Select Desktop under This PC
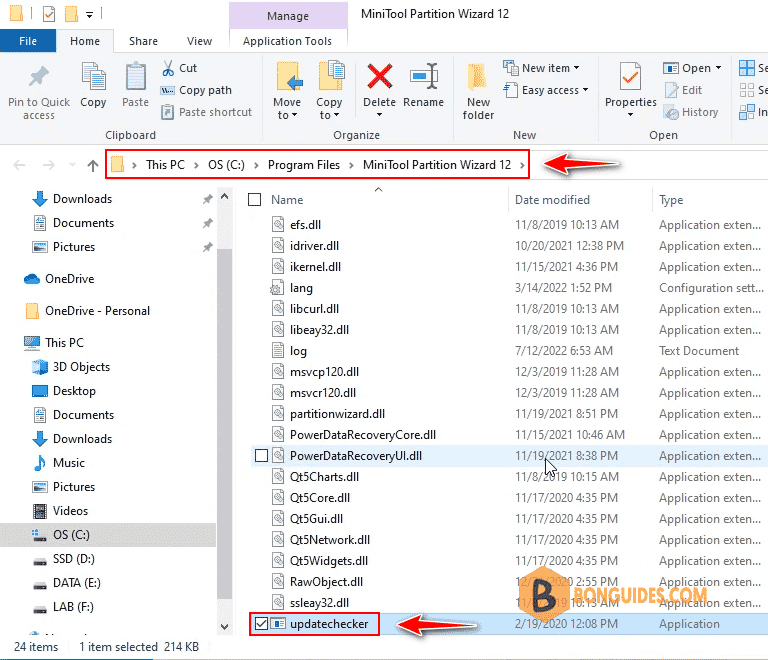The image size is (768, 660). [x=74, y=391]
